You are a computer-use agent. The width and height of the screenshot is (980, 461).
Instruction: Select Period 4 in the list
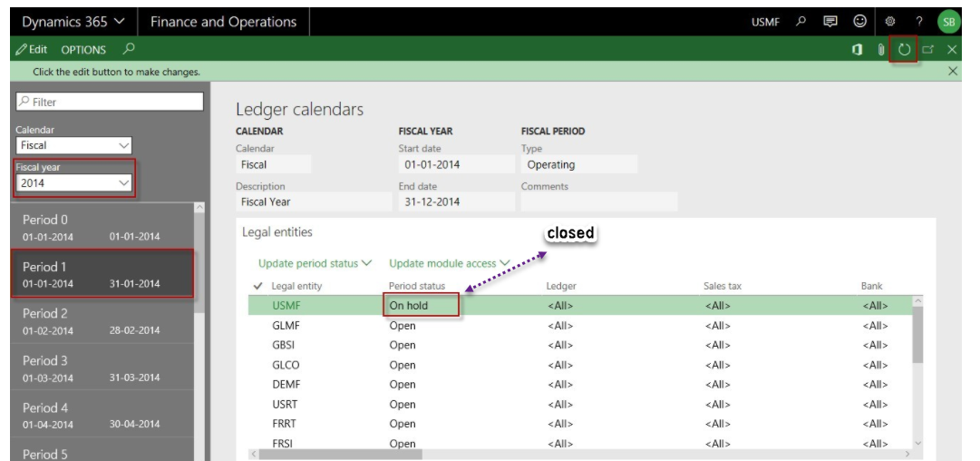[102, 415]
